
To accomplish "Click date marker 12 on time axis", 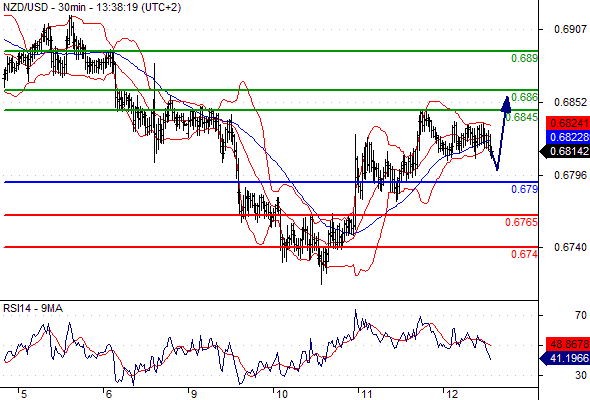I will 452,394.
